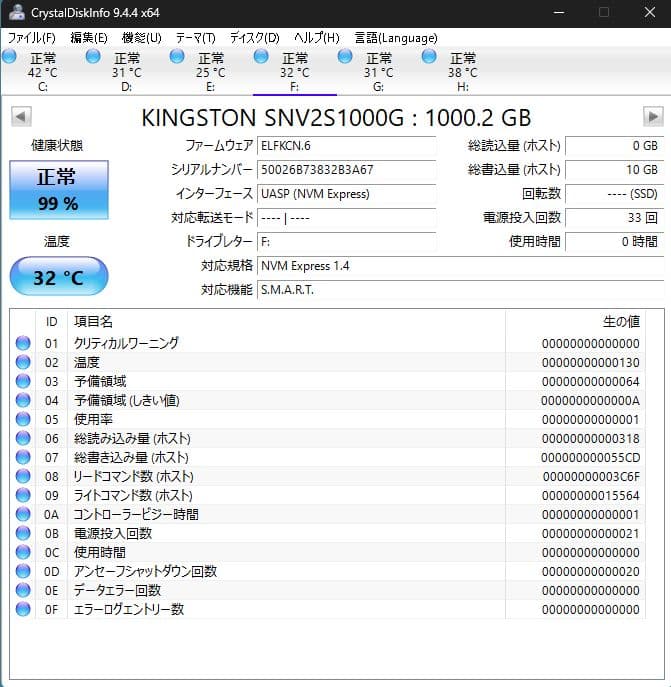
Task: Click status orb for 0C 使用時間 row
Action: pos(23,552)
